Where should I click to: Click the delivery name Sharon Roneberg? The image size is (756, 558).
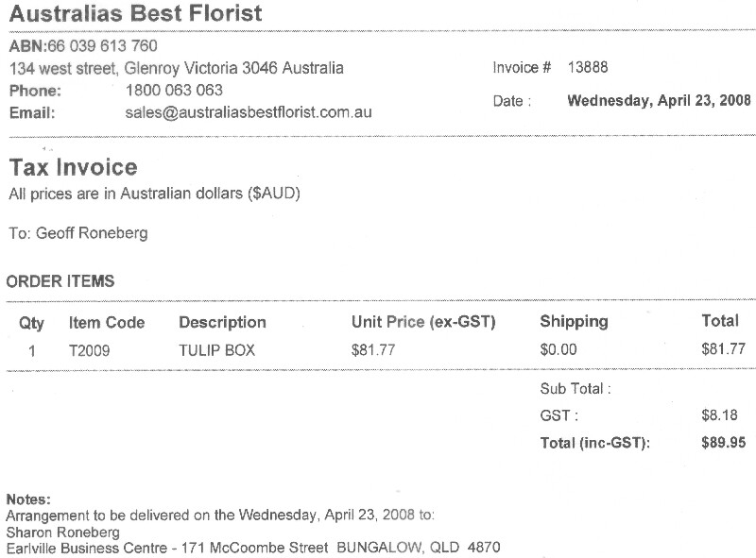coord(62,532)
